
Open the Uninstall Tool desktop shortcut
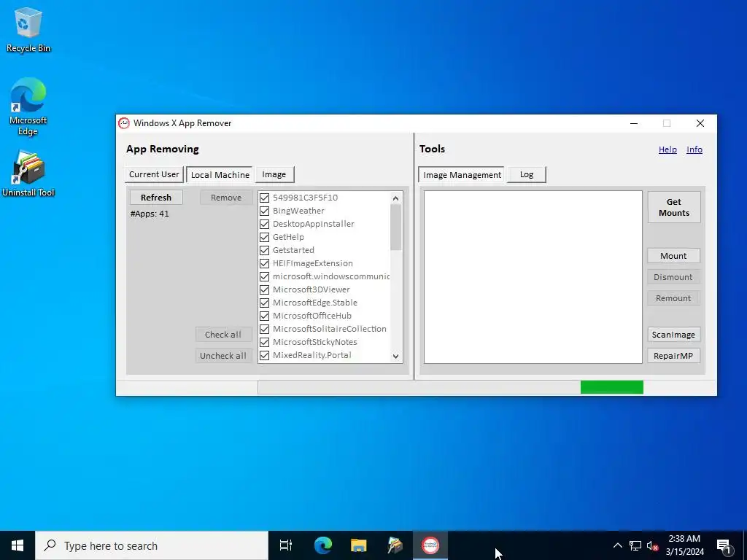click(28, 174)
